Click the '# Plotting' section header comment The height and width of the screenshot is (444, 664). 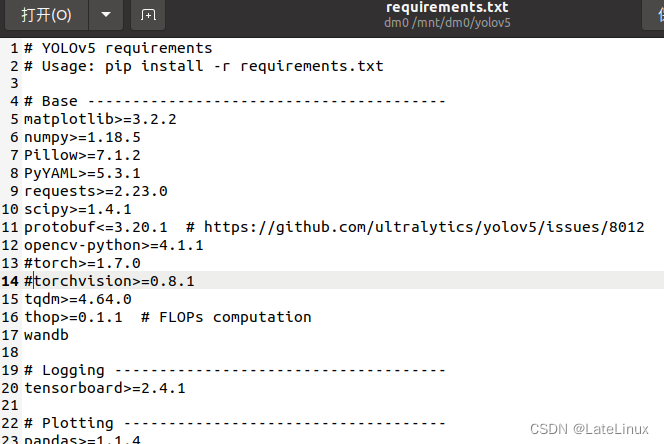(69, 423)
